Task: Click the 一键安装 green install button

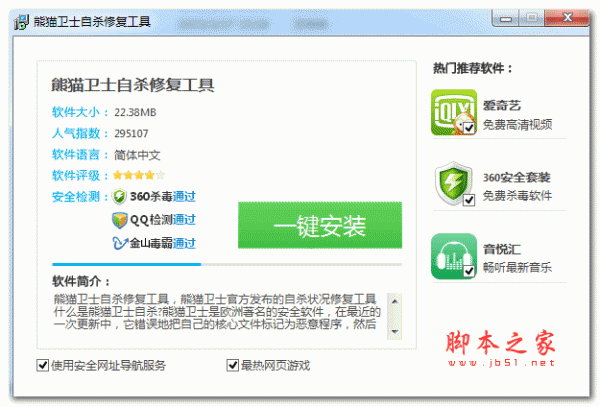Action: coord(320,225)
